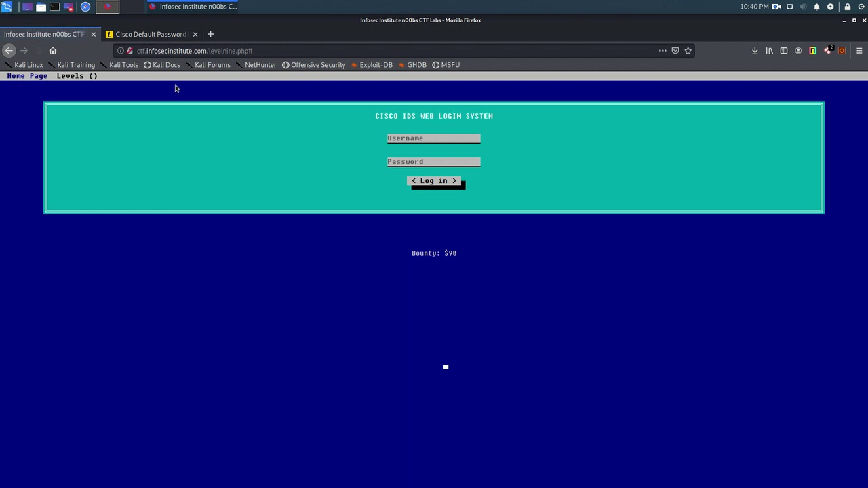Image resolution: width=868 pixels, height=488 pixels.
Task: Click the Log in button
Action: [x=434, y=181]
